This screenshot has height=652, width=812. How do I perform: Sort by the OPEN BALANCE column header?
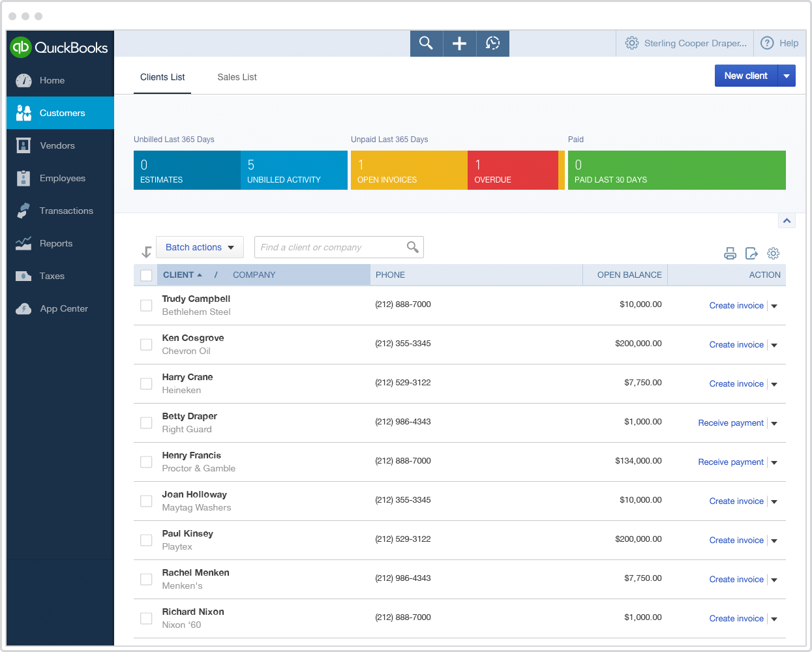(x=629, y=275)
